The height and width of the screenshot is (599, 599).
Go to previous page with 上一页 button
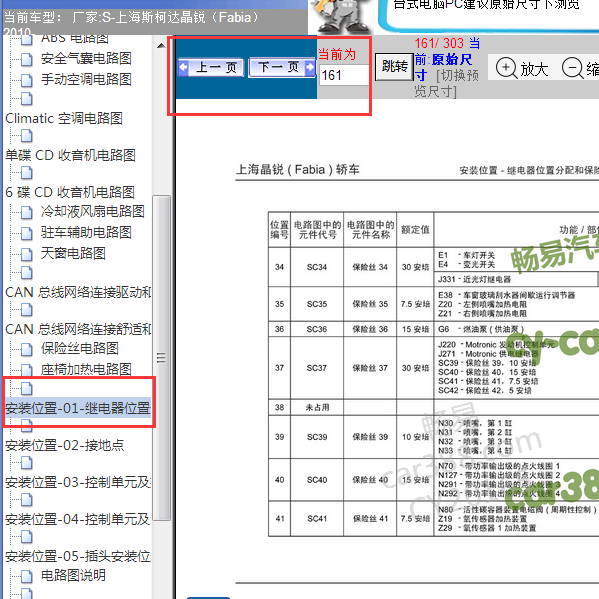(x=210, y=68)
